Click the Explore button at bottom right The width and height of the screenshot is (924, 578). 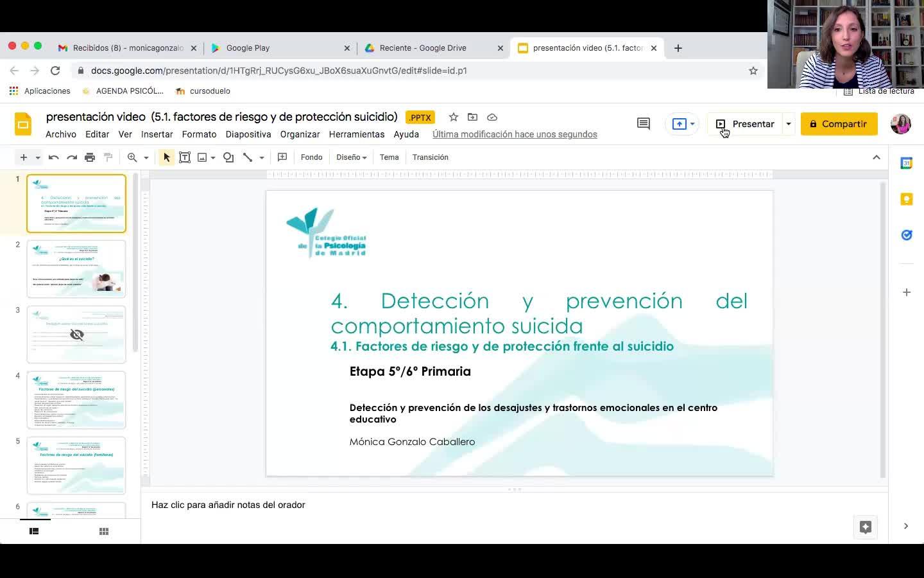(x=866, y=527)
